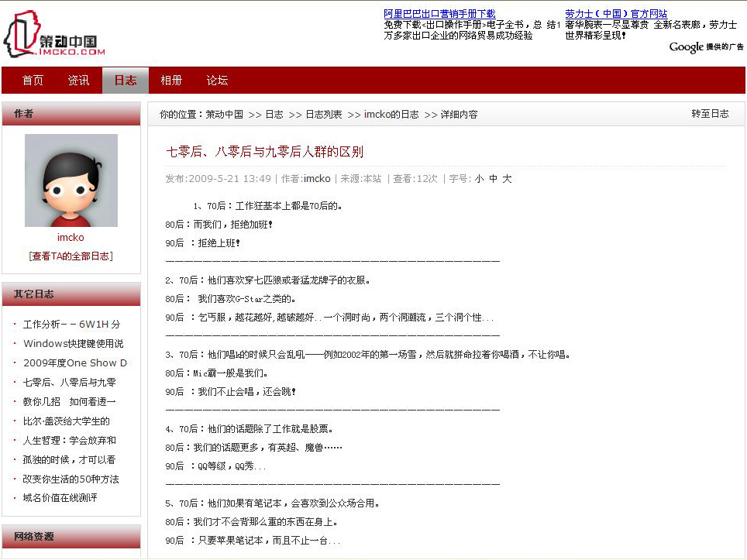Image resolution: width=747 pixels, height=560 pixels.
Task: Open the 资讯 navigation tab
Action: point(78,80)
